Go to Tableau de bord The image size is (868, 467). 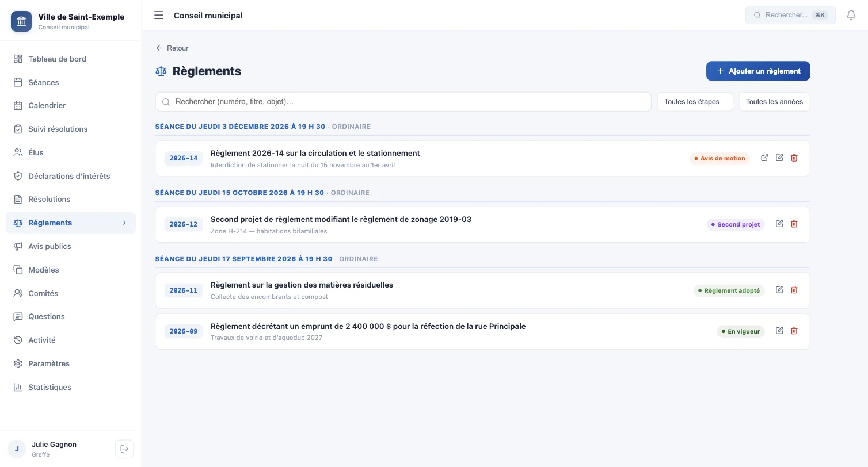[x=71, y=59]
